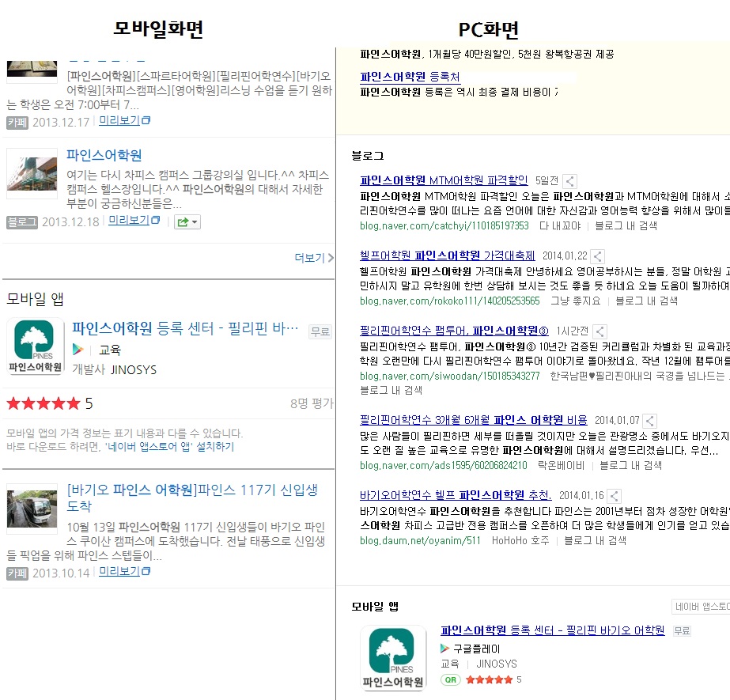Share the 헬프어학원 파인스어학원 가격대축제 post
The image size is (730, 700).
[598, 256]
